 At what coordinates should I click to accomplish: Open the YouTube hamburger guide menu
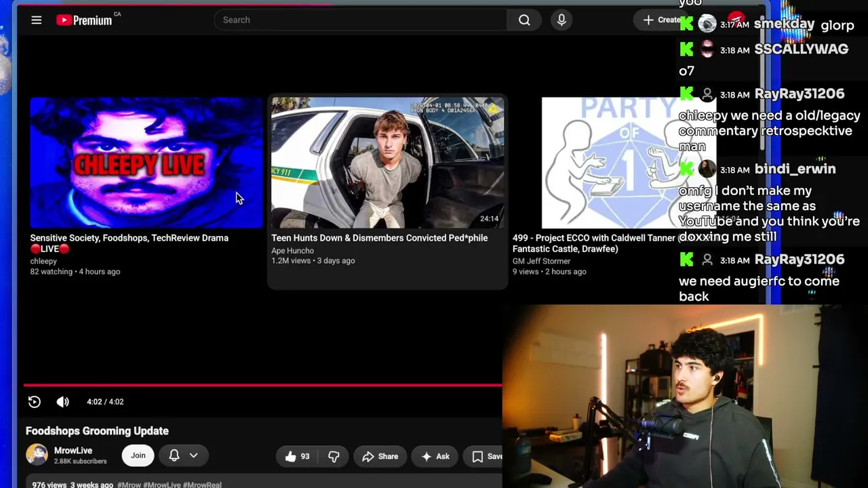click(37, 20)
